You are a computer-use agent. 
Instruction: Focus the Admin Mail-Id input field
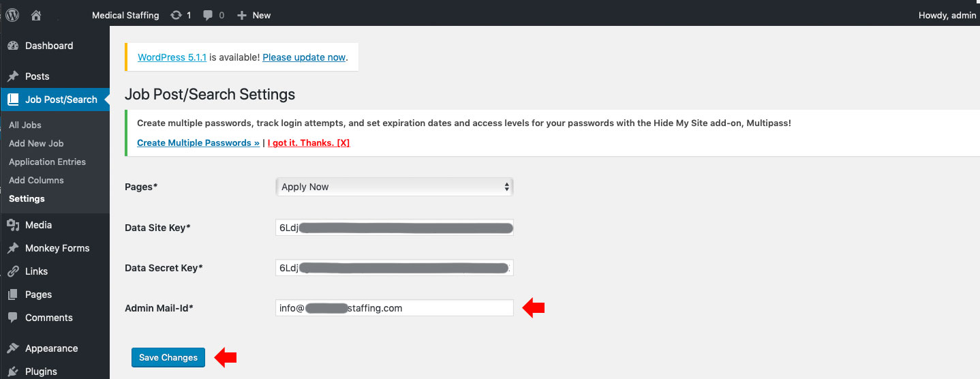pos(394,308)
